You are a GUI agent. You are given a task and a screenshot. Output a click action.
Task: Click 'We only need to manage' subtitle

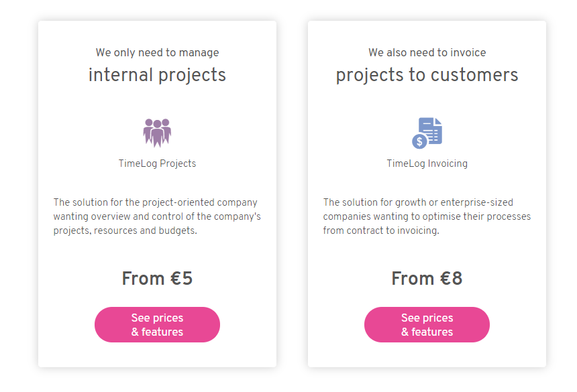(157, 52)
